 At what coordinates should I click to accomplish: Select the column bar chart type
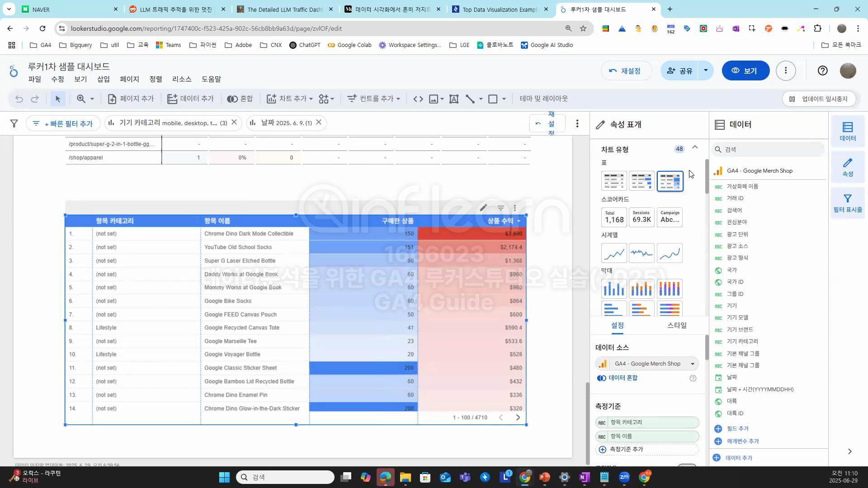tap(614, 289)
